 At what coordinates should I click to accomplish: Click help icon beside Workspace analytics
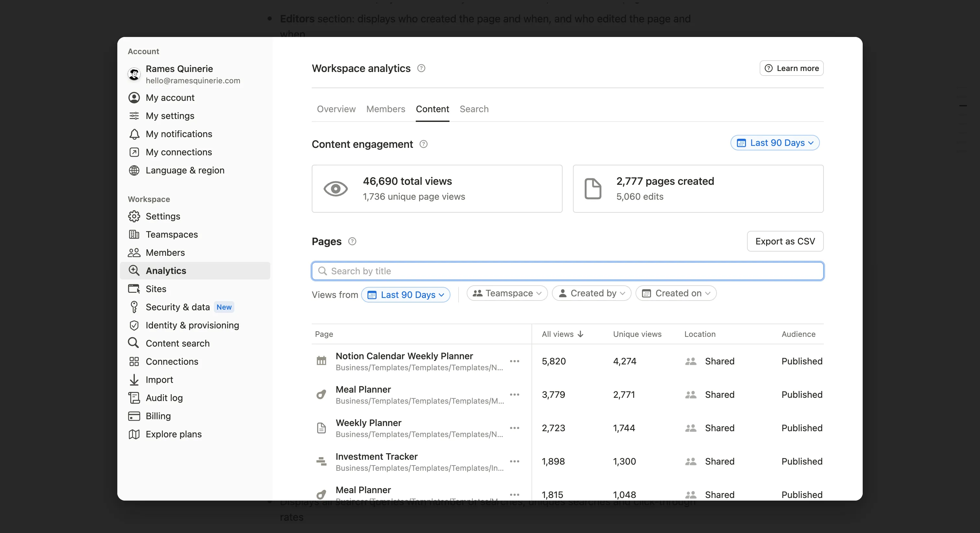pyautogui.click(x=421, y=68)
